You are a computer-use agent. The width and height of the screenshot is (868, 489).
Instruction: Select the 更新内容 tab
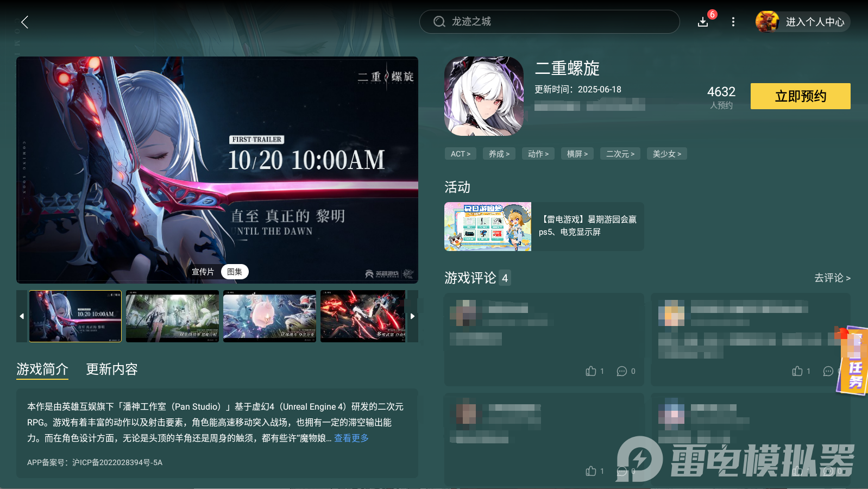point(112,369)
